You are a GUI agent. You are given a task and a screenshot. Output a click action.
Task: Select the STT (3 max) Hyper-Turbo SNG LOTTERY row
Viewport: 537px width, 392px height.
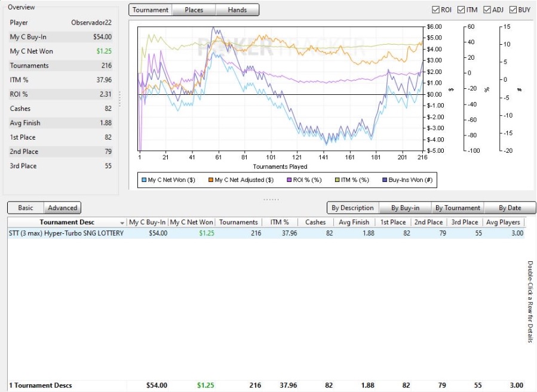(266, 233)
